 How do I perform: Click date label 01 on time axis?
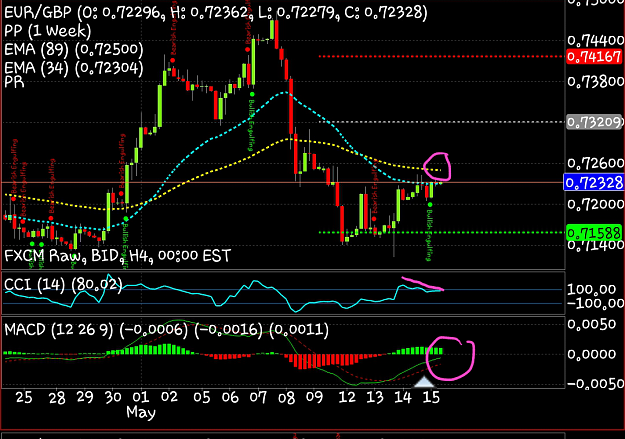pyautogui.click(x=141, y=398)
